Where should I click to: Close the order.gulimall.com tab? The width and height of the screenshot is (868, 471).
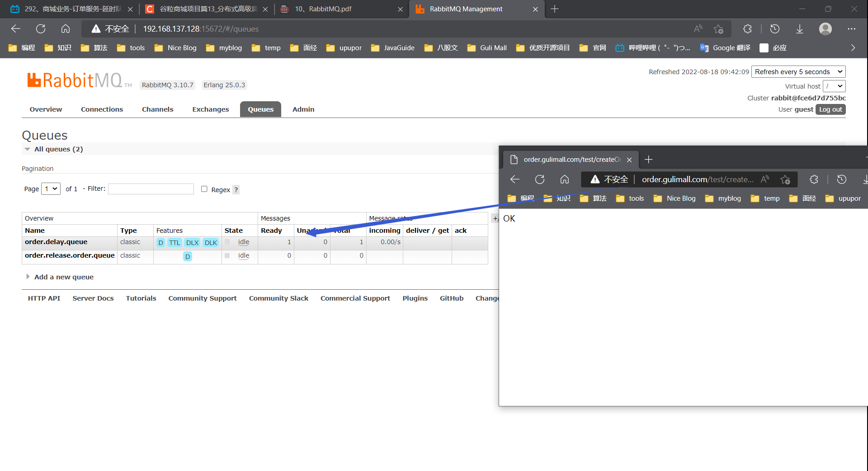click(629, 160)
